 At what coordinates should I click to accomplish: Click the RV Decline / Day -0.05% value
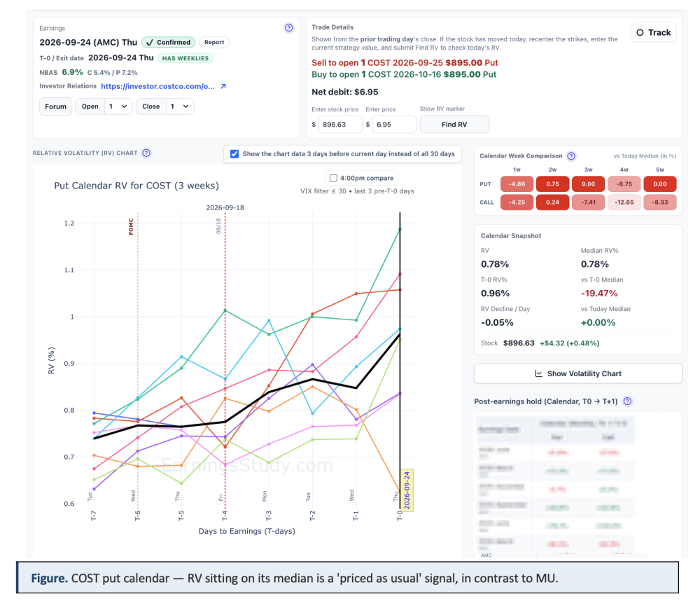click(497, 323)
